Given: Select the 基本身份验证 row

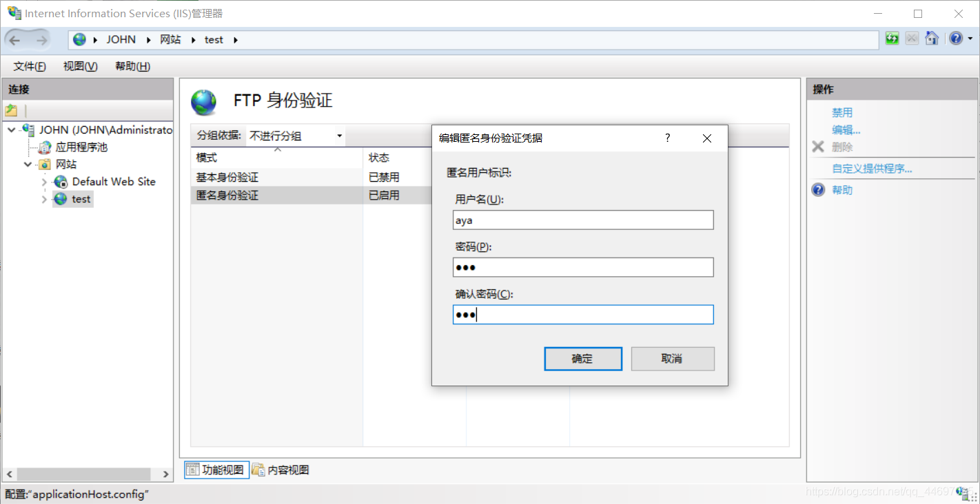Looking at the screenshot, I should tap(310, 177).
